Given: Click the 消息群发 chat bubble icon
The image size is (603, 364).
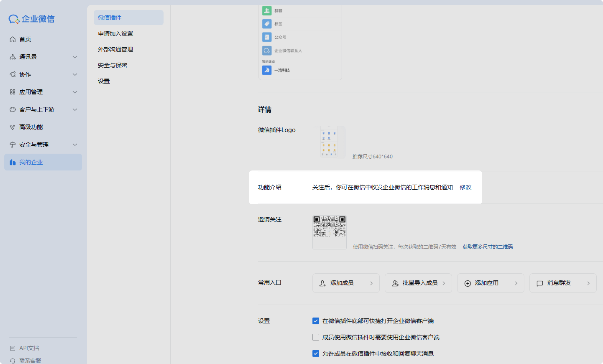Looking at the screenshot, I should [x=540, y=283].
